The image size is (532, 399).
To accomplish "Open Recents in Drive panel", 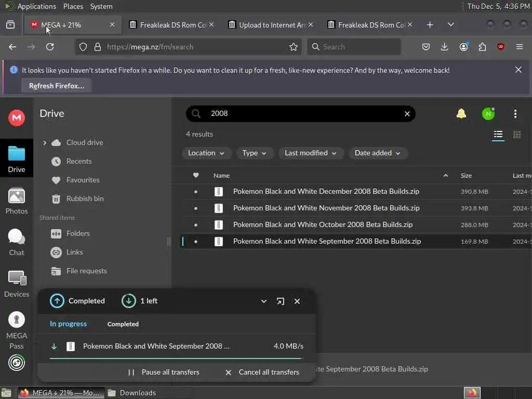I will tap(72, 162).
